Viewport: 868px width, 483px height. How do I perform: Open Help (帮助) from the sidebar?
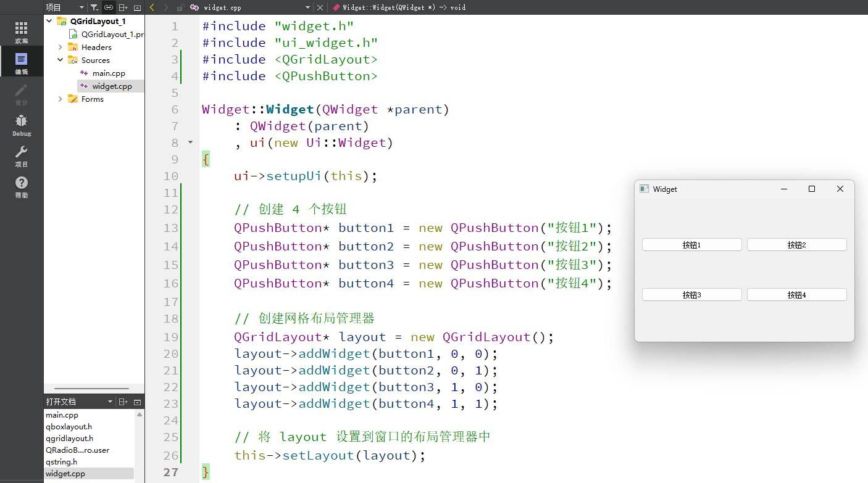(x=22, y=183)
